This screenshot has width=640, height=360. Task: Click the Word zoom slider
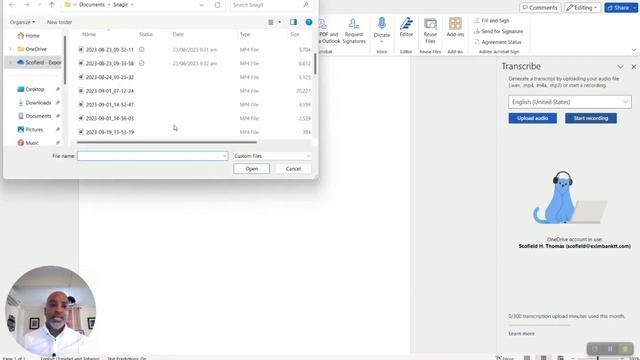[x=598, y=358]
